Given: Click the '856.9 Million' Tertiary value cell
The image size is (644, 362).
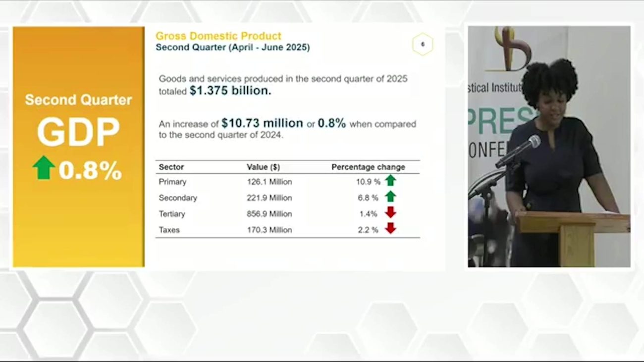Looking at the screenshot, I should click(269, 214).
